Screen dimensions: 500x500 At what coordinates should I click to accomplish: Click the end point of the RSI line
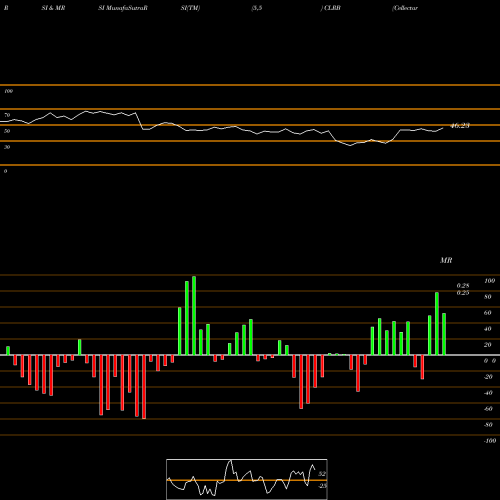(x=443, y=128)
